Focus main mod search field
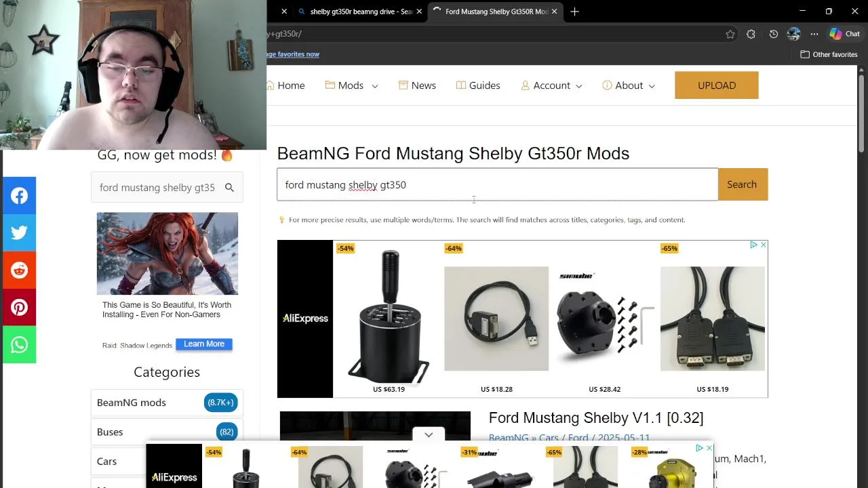 tap(497, 184)
